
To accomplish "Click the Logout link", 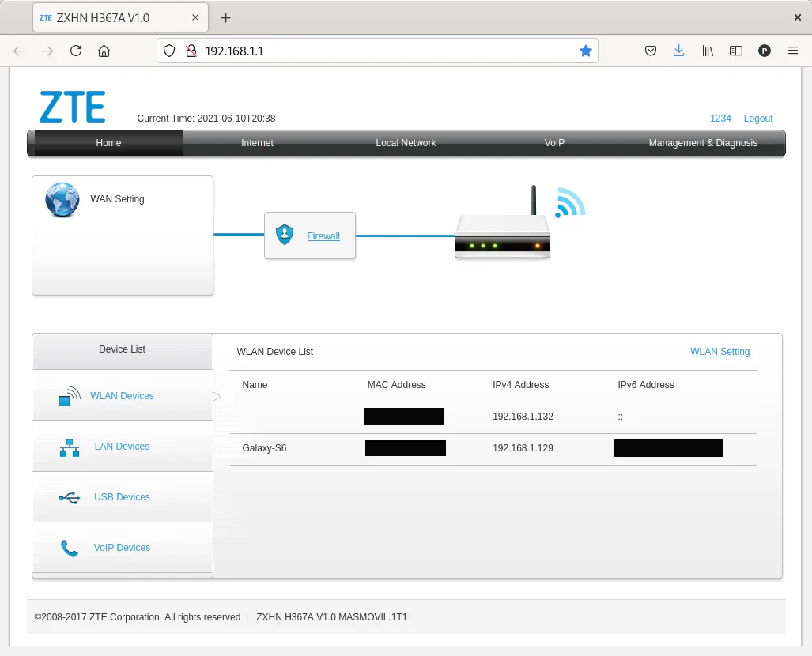I will click(x=757, y=119).
